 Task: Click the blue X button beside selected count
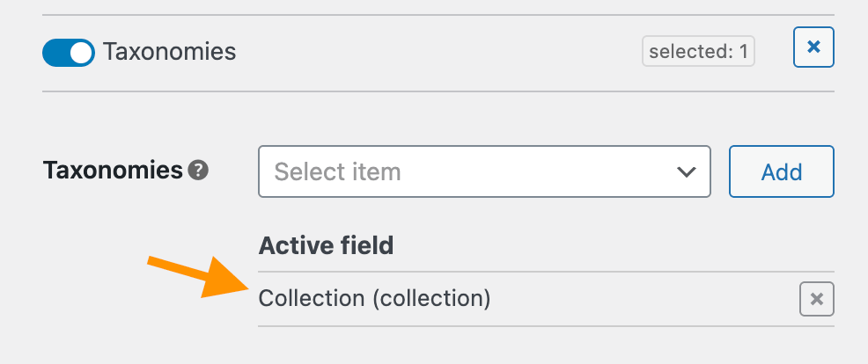click(x=813, y=47)
